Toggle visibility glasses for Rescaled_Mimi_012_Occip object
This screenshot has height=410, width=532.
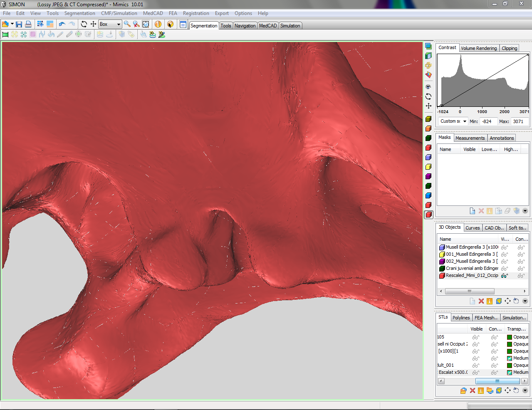click(505, 276)
